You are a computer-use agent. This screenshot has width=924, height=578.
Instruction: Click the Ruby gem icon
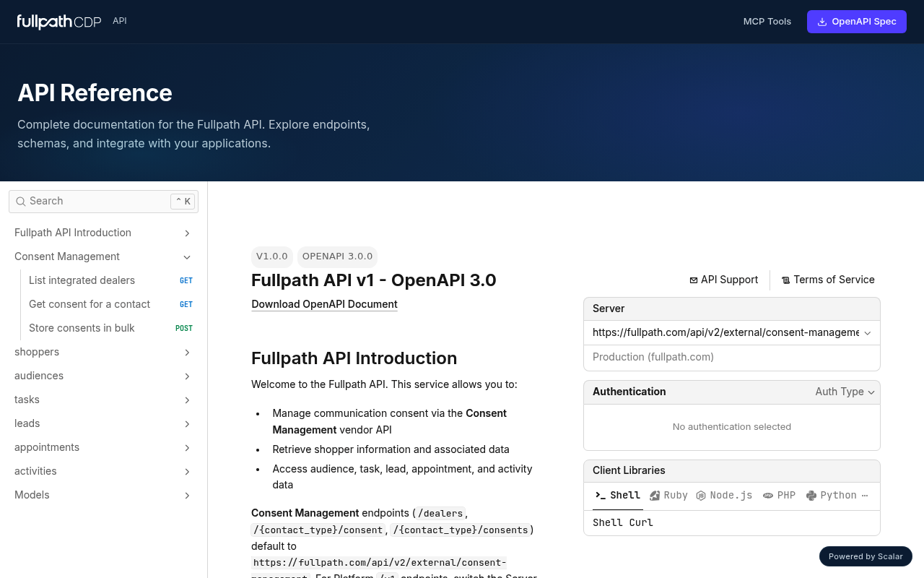(655, 496)
